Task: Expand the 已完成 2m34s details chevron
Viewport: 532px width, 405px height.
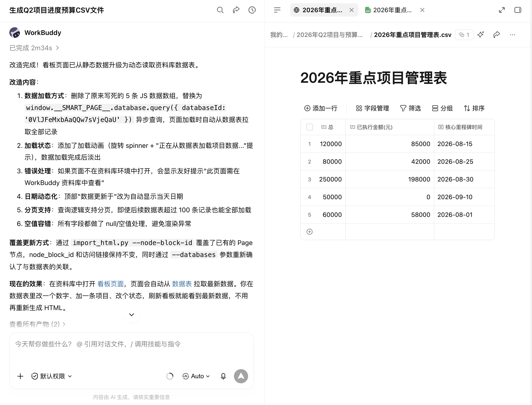Action: click(x=57, y=48)
